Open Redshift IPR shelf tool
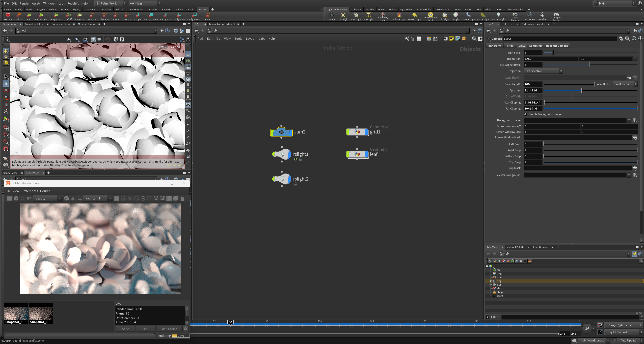 (29, 16)
